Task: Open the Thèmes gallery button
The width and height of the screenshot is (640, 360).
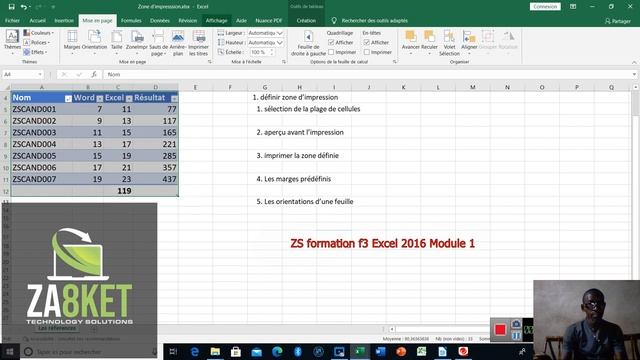Action: pos(12,42)
